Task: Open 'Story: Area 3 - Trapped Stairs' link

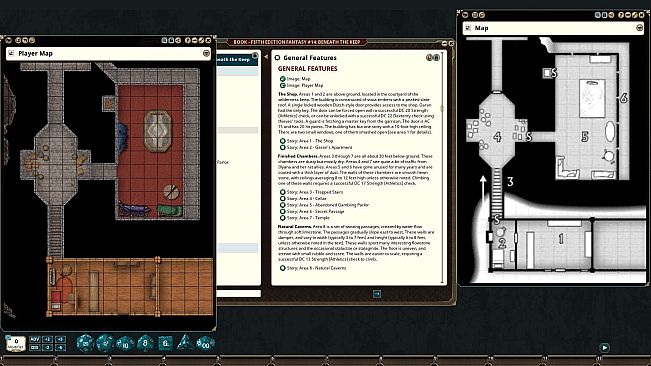Action: [312, 192]
